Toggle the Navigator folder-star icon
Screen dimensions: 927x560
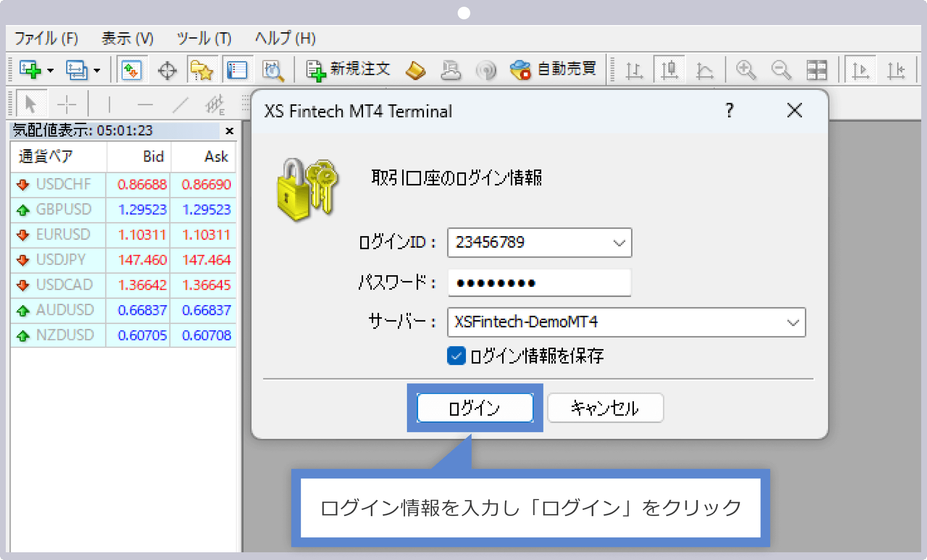202,70
